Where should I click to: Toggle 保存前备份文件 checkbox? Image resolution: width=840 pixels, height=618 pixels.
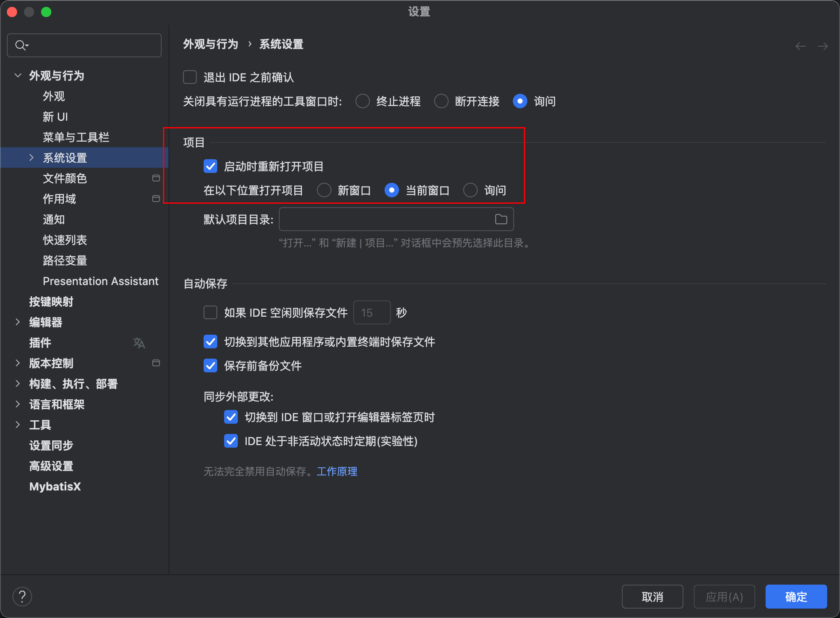click(x=210, y=365)
